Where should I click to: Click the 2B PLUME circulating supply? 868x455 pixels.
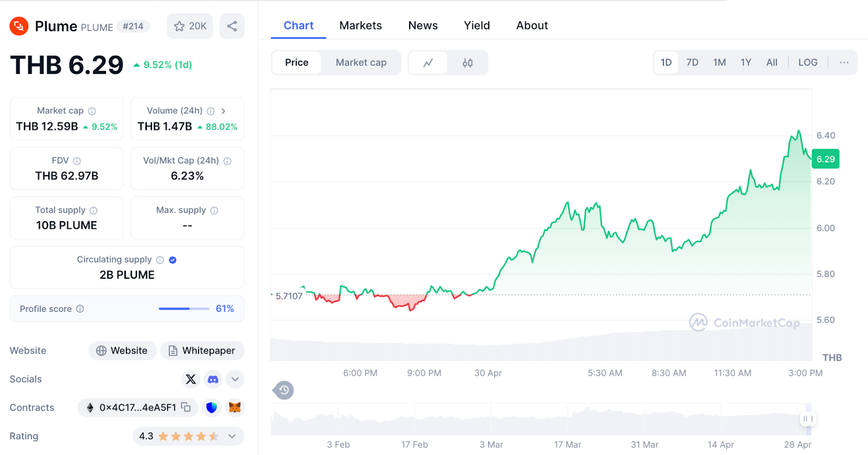coord(127,275)
